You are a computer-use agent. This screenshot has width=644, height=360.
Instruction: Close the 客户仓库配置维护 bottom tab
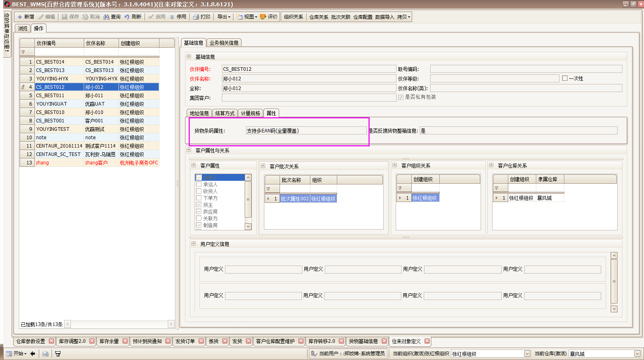click(x=301, y=341)
